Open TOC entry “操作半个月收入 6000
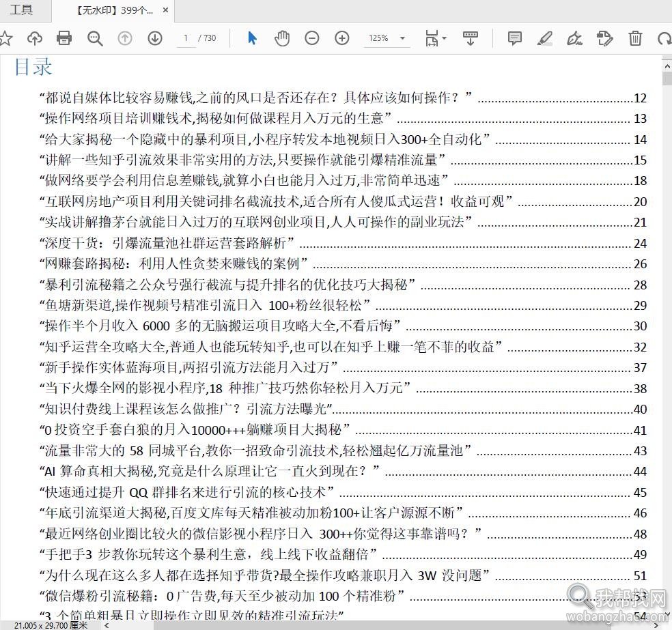 [343, 326]
